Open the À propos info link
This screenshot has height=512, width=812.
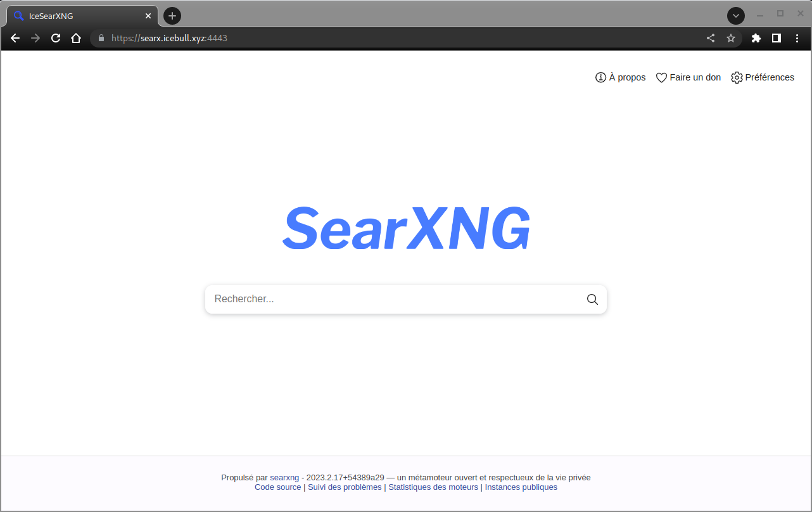click(620, 77)
